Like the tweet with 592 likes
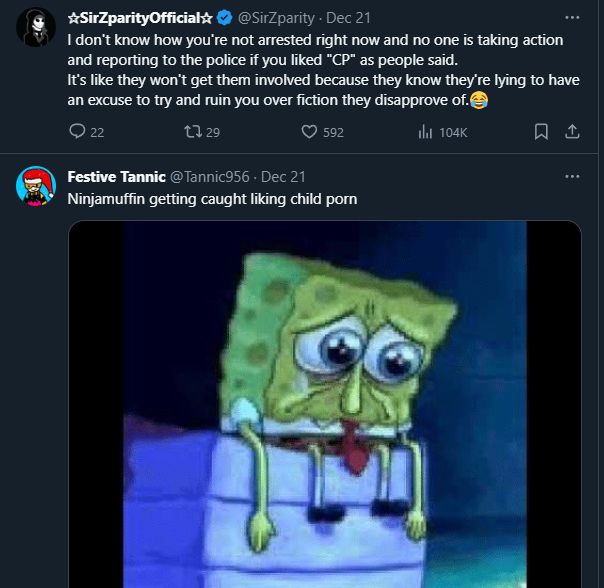The height and width of the screenshot is (588, 604). pos(309,132)
